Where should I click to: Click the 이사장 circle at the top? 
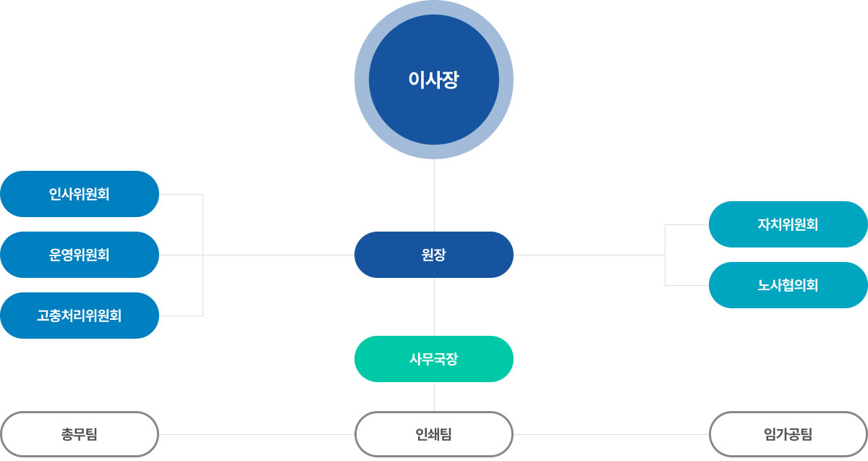pos(434,80)
